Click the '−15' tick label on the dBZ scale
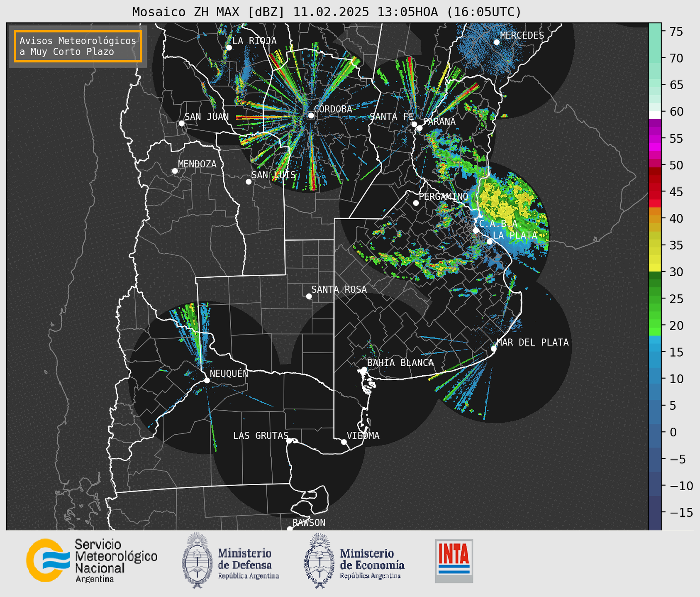This screenshot has width=700, height=597. click(681, 512)
